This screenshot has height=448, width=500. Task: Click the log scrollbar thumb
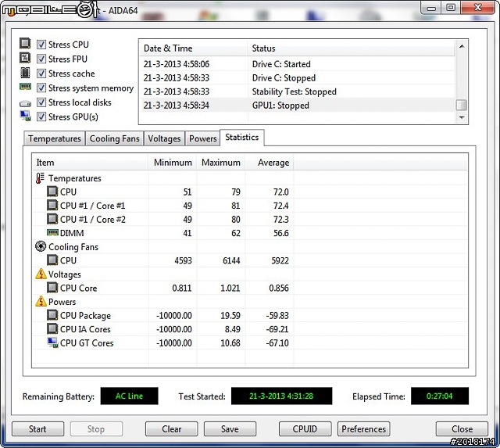(462, 105)
